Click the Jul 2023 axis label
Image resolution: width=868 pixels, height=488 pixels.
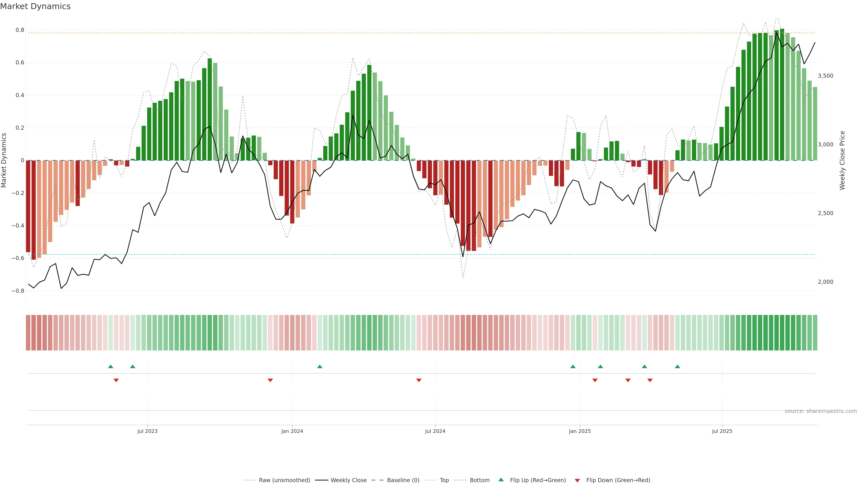[147, 431]
